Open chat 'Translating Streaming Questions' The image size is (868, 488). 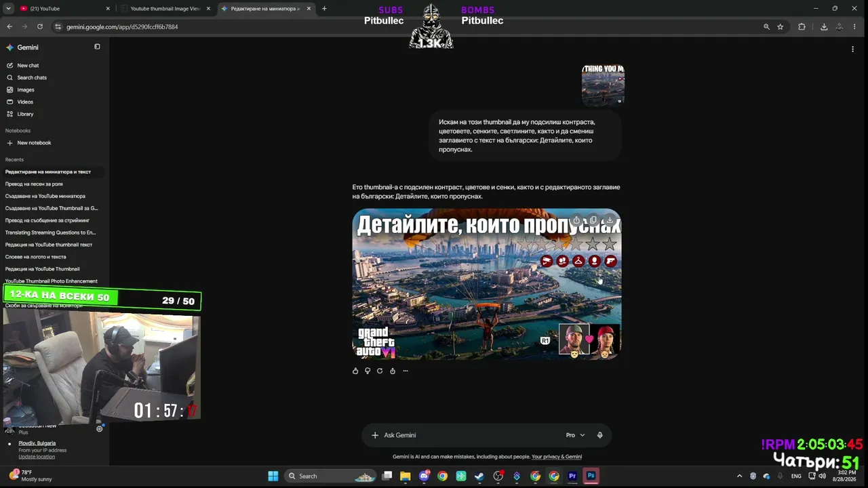coord(50,233)
